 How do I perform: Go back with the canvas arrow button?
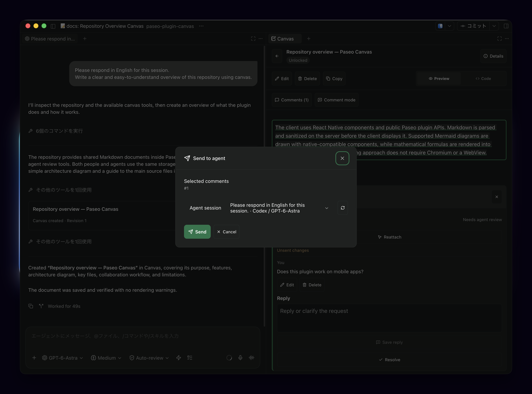point(277,56)
